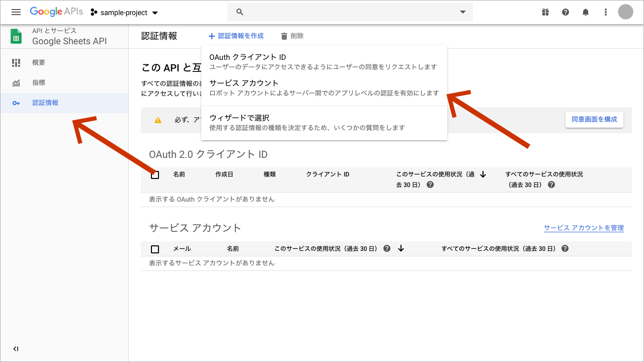The image size is (644, 362).
Task: Check the service account table checkbox
Action: pos(155,248)
